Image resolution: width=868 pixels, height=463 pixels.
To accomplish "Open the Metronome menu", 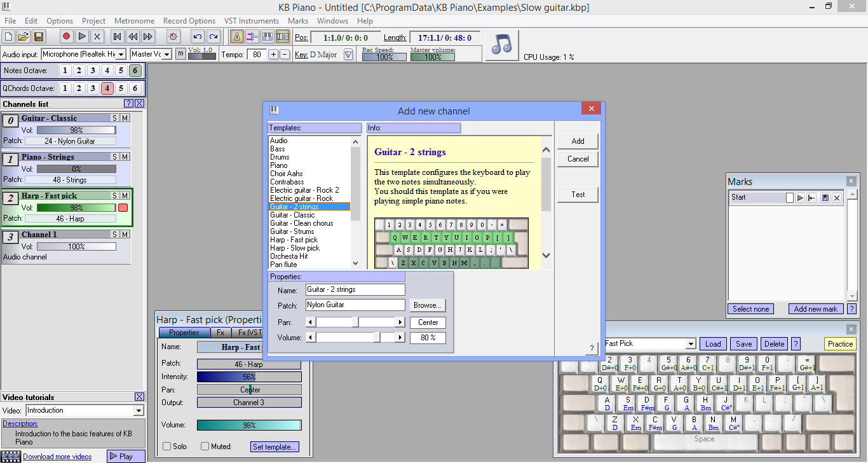I will [x=133, y=21].
